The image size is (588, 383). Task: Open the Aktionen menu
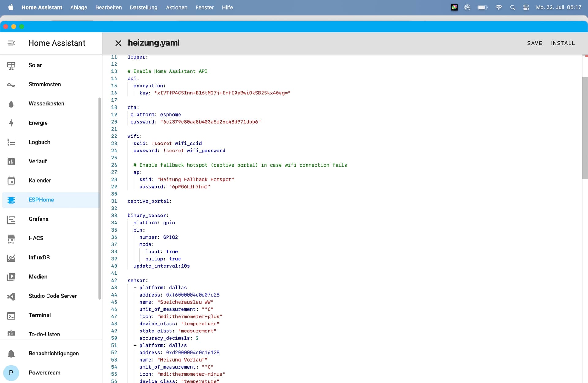(176, 7)
